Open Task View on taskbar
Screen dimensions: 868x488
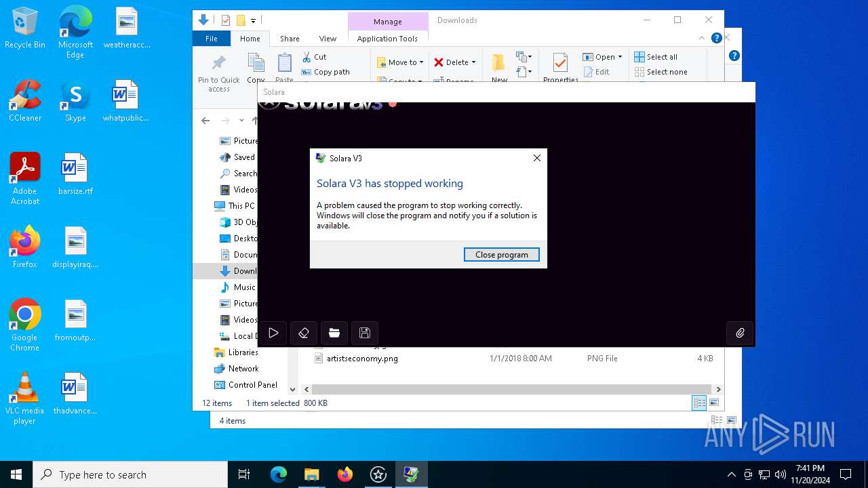[244, 474]
